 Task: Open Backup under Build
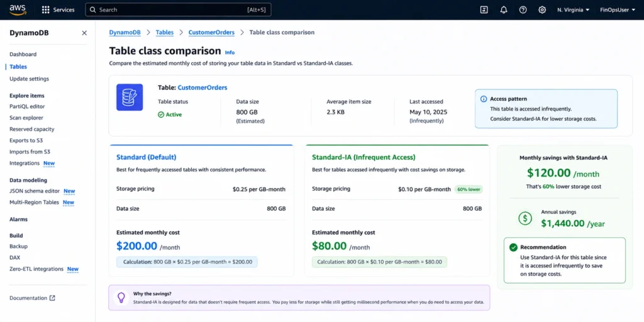pos(18,247)
